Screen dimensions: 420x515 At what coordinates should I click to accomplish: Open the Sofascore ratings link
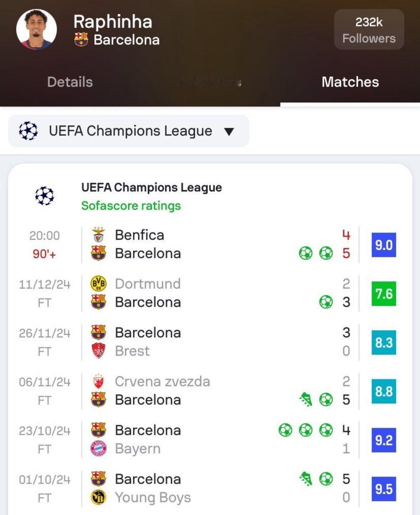[x=131, y=206]
